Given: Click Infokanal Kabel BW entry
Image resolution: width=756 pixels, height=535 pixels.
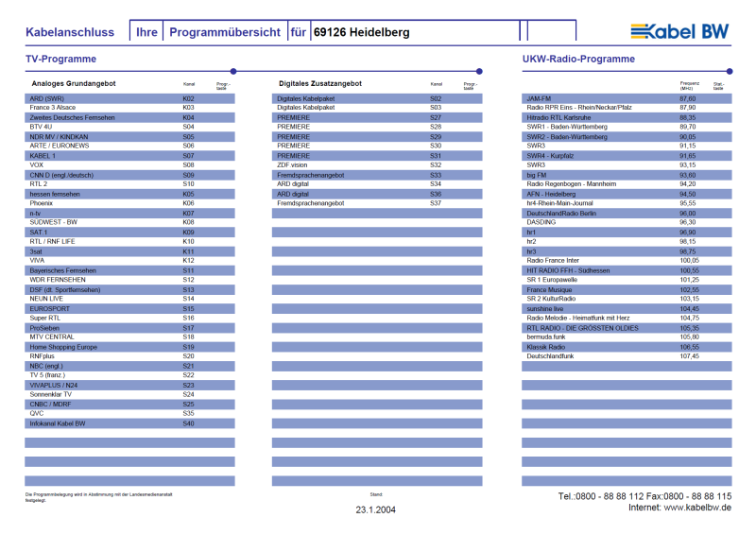Looking at the screenshot, I should (x=129, y=423).
